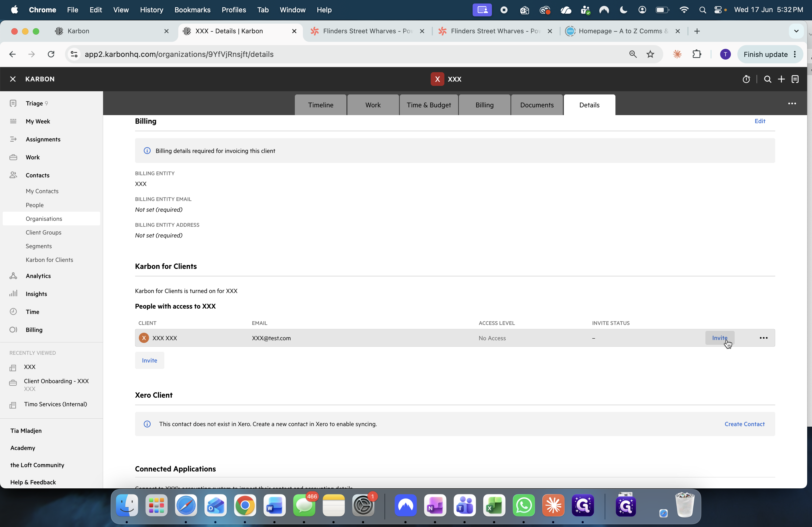The image size is (812, 527).
Task: Open Karbon global search magnifier
Action: click(768, 79)
